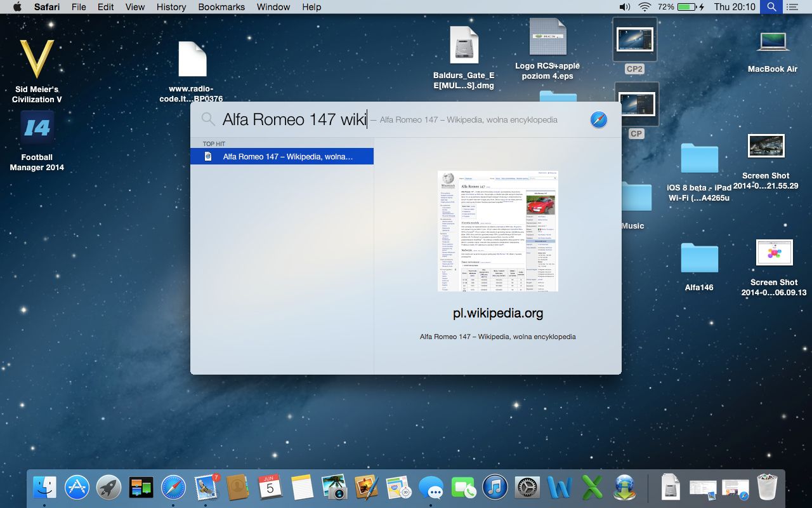Open Mission Control from the Dock
This screenshot has height=508, width=812.
(141, 488)
